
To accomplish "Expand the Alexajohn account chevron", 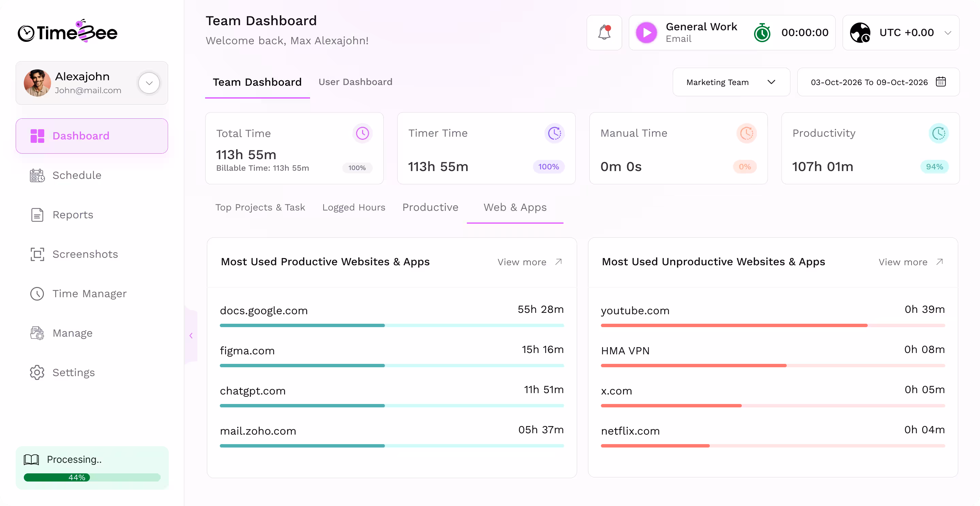I will [x=149, y=83].
